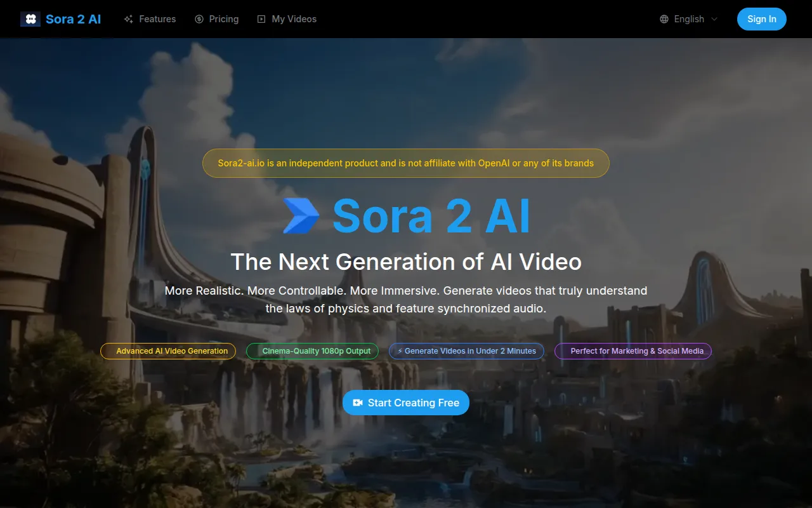Select the Cinema-Quality 1080p Output badge

point(312,351)
